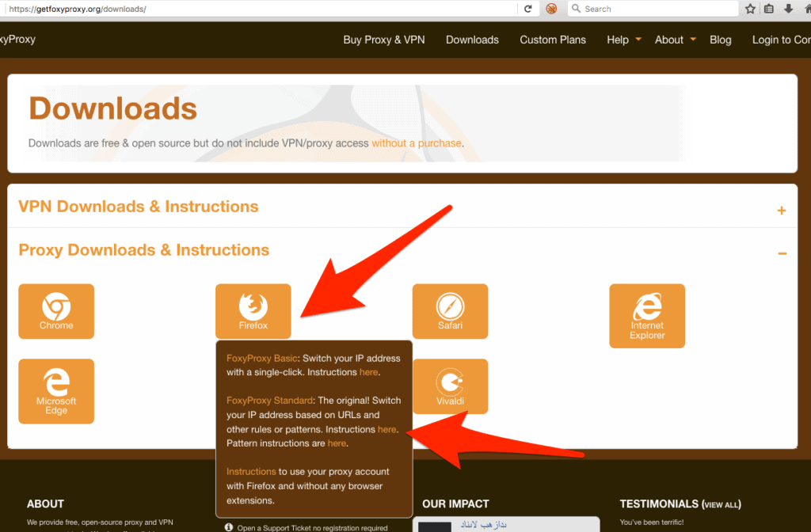Show bookmarks list icon in toolbar
811x532 pixels.
769,9
